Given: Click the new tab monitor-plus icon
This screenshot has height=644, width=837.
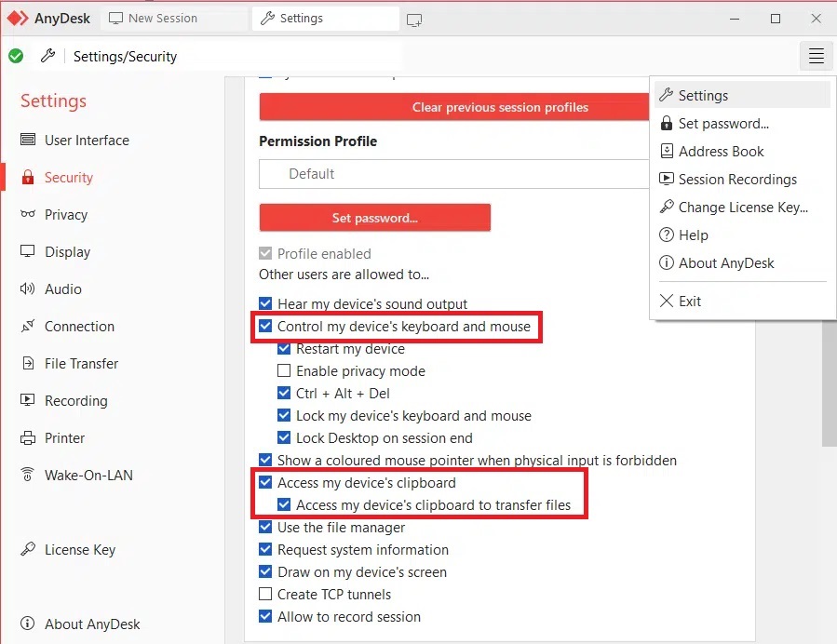Looking at the screenshot, I should [x=413, y=20].
